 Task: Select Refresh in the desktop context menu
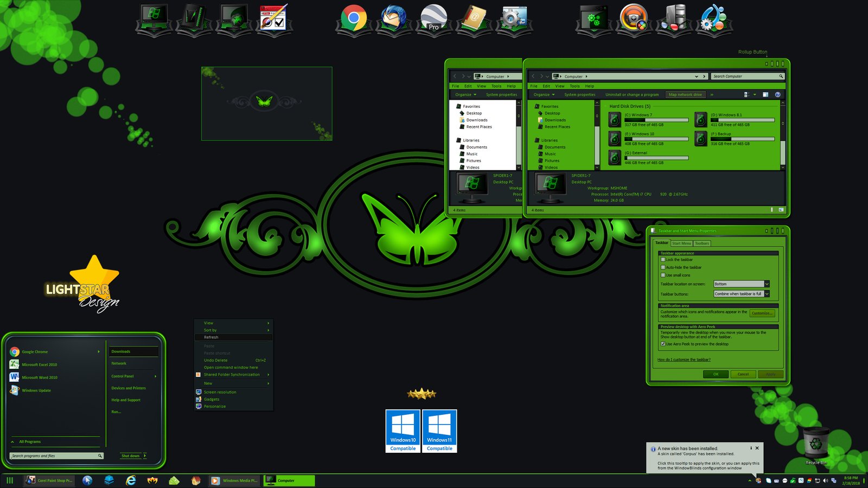233,337
